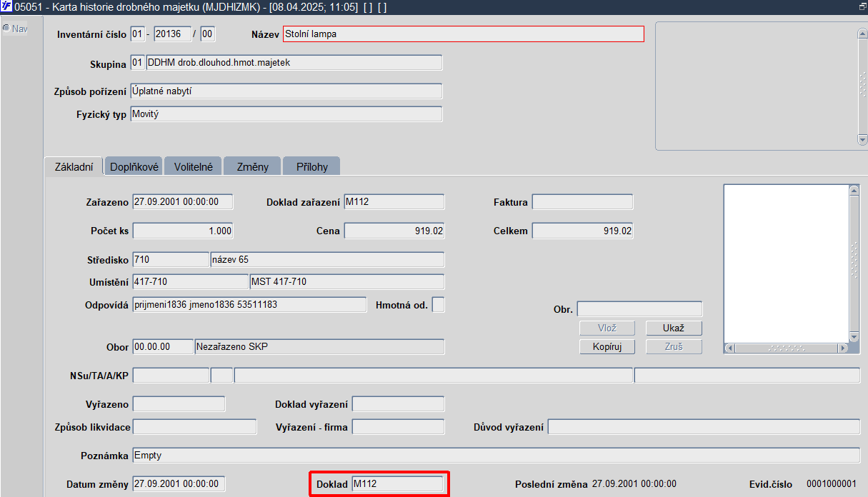Click the empty Faktura field
Screen dimensions: 868x497
(582, 202)
